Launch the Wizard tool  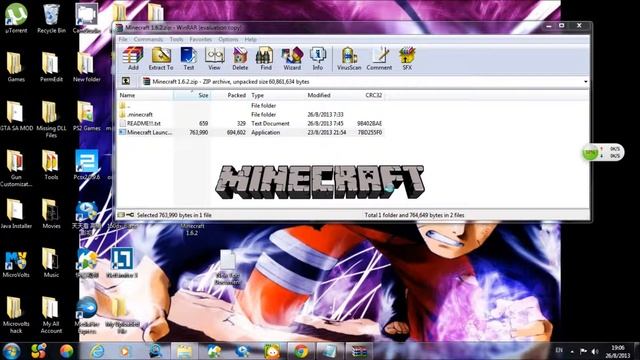[292, 59]
